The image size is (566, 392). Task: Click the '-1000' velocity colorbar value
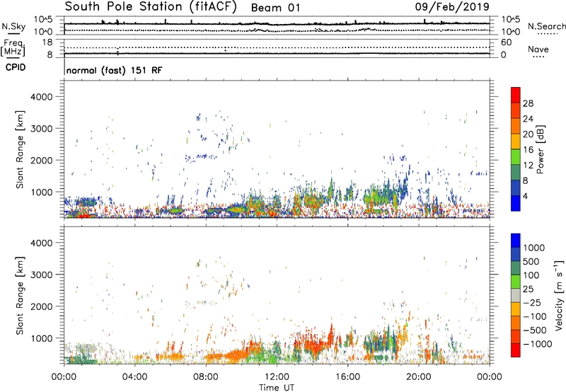point(538,344)
